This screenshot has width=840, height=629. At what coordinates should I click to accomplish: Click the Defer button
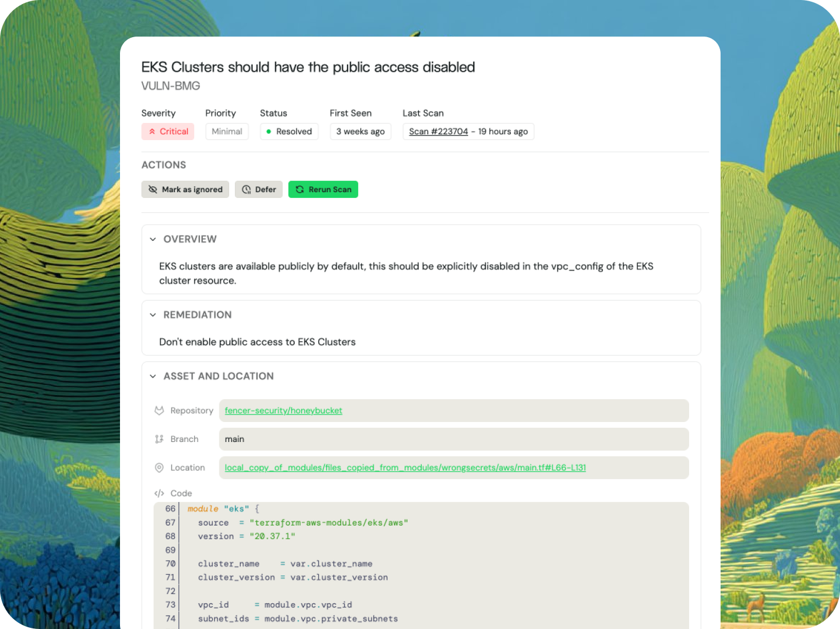(x=259, y=189)
